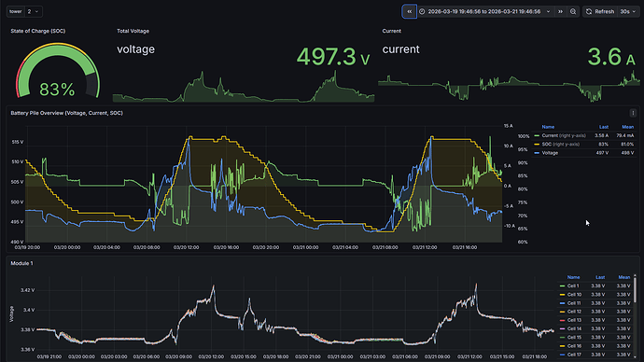Open the Current panel title
Viewport: 644px width, 362px height.
click(x=391, y=31)
